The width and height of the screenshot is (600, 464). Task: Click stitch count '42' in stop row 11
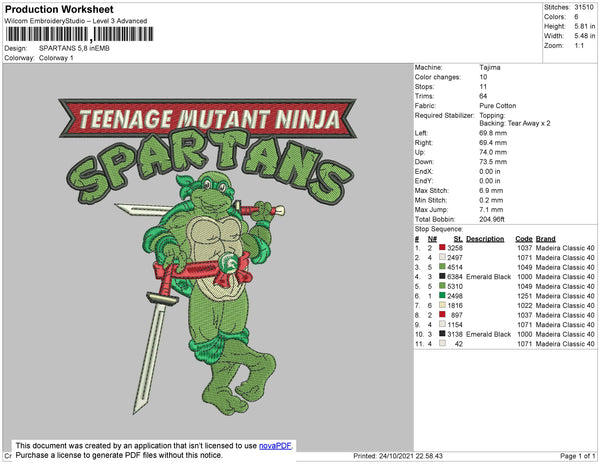tap(458, 344)
